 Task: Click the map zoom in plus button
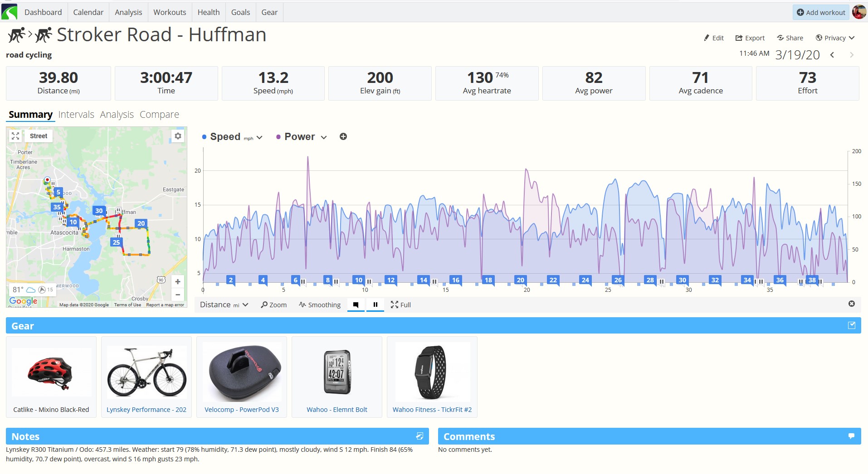(178, 281)
